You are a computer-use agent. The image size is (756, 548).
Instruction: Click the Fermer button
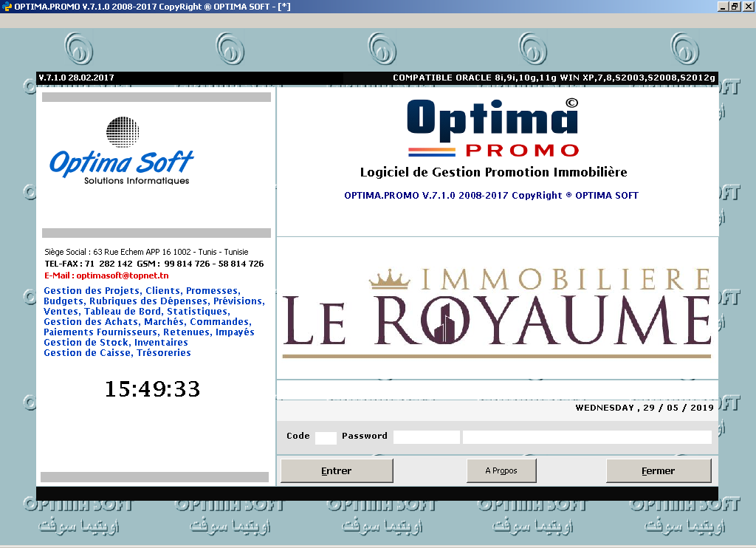coord(659,470)
